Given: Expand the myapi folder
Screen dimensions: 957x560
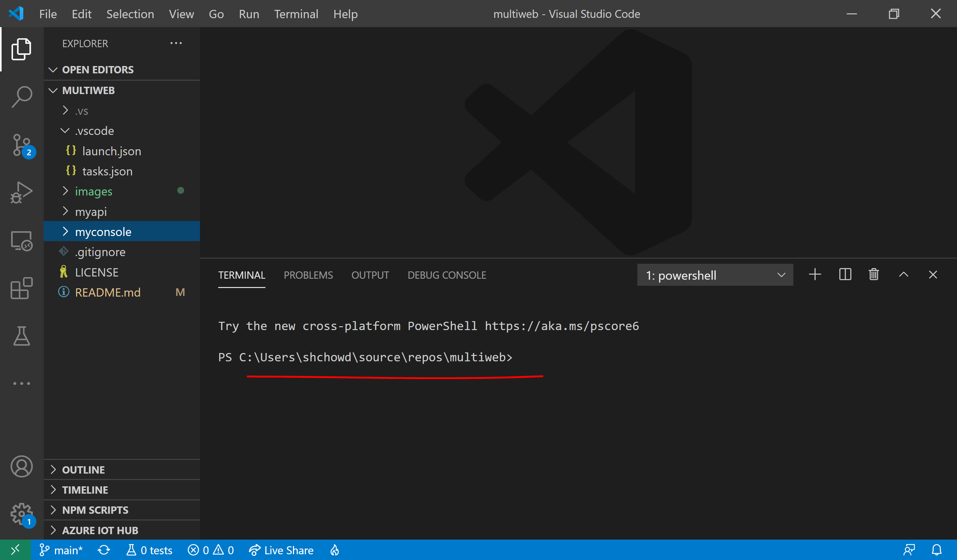Looking at the screenshot, I should pyautogui.click(x=91, y=211).
